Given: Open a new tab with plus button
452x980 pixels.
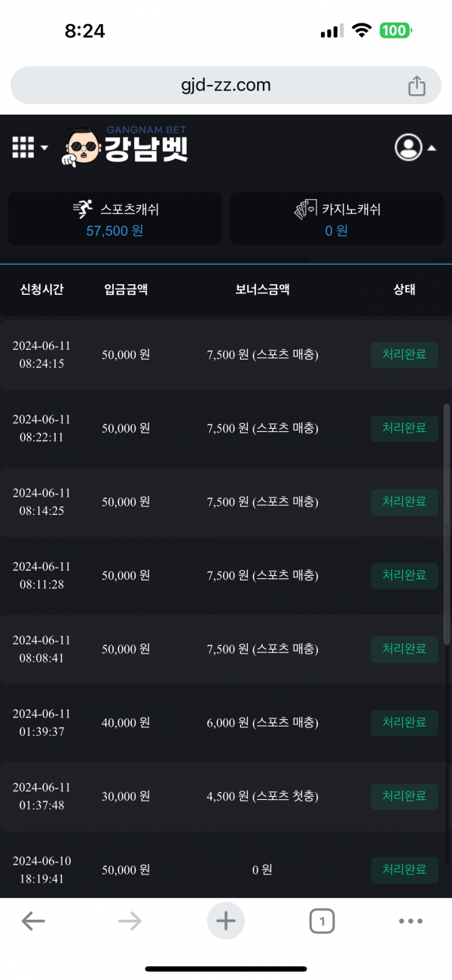Looking at the screenshot, I should (226, 920).
